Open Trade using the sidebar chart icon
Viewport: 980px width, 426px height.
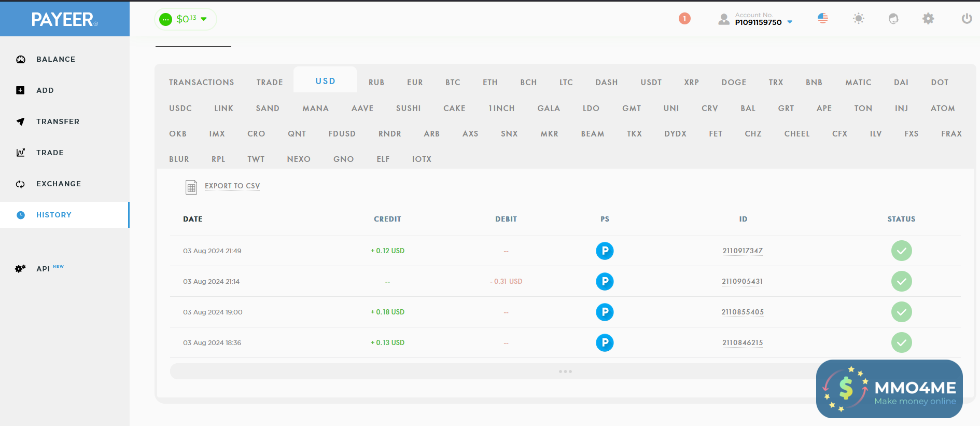tap(21, 153)
